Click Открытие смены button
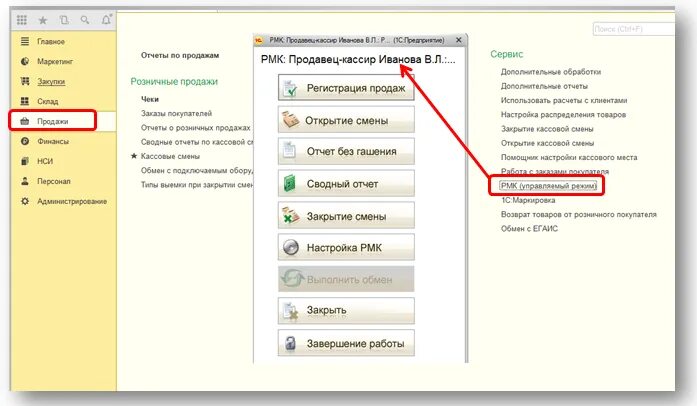 (346, 120)
